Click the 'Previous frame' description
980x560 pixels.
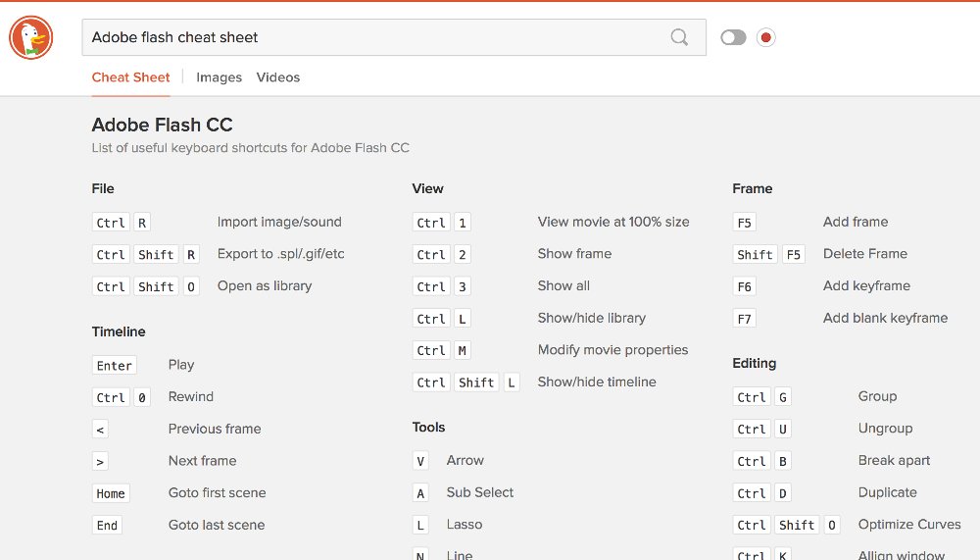click(x=215, y=429)
